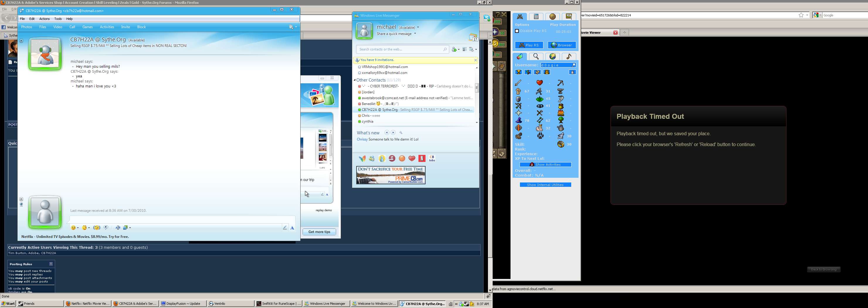Show the next What's new item
Image resolution: width=868 pixels, height=308 pixels.
tap(393, 133)
